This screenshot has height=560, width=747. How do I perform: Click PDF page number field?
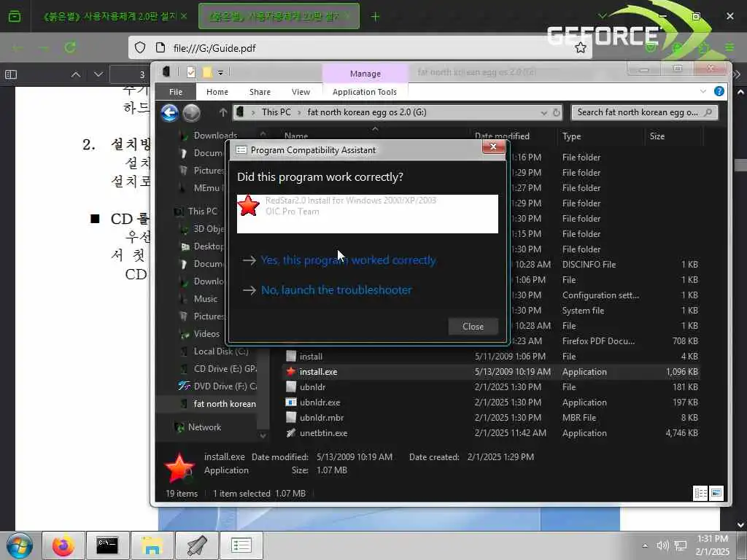[x=130, y=75]
